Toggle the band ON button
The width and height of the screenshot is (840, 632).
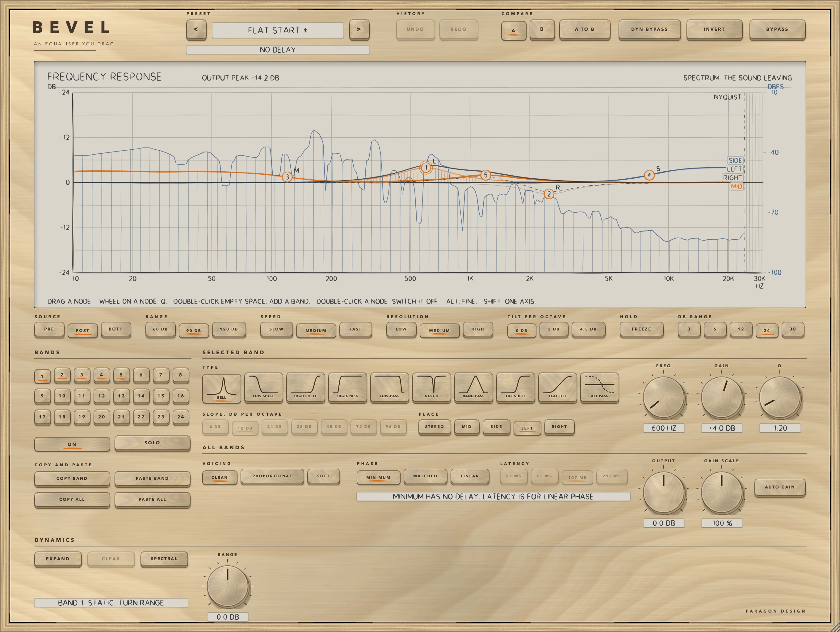72,444
